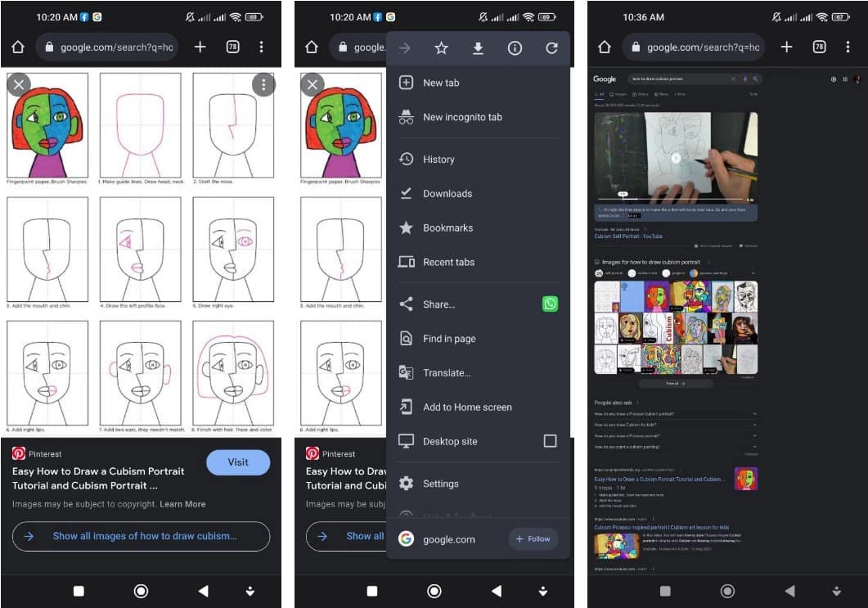The height and width of the screenshot is (608, 868).
Task: Open a new tab via plus on right screen
Action: pos(787,47)
